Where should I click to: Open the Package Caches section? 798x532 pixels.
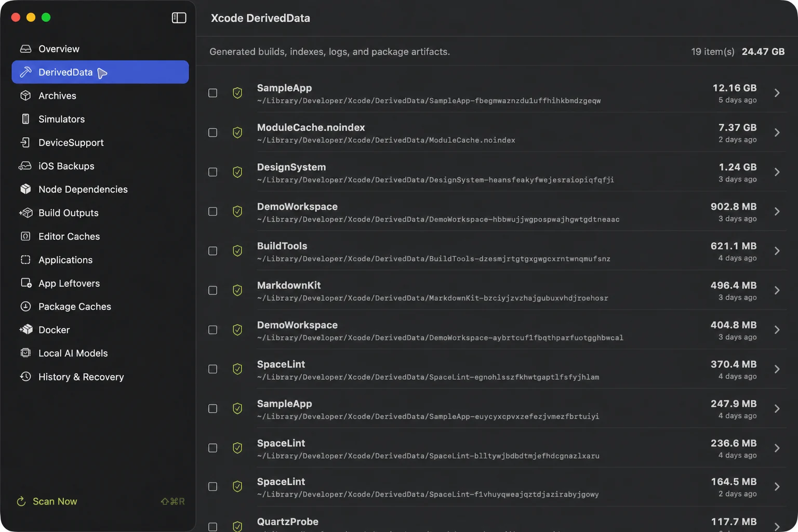[100, 307]
